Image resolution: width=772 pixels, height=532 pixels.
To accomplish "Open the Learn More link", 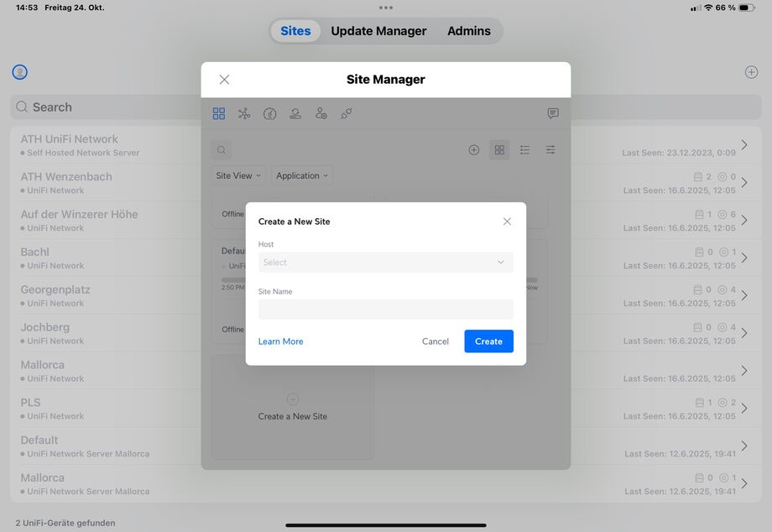I will tap(280, 342).
